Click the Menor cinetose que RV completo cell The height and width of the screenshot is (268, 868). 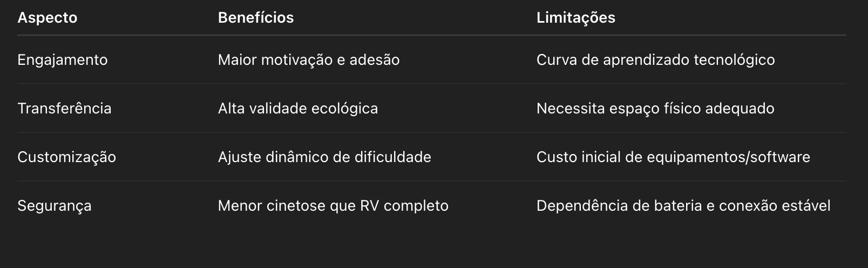point(333,206)
